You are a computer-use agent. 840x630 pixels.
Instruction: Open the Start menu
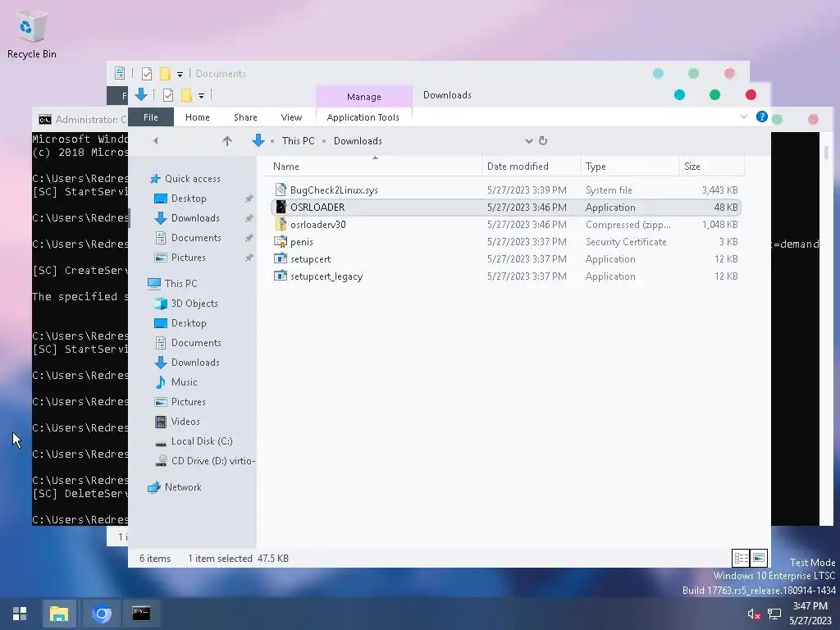pyautogui.click(x=20, y=614)
